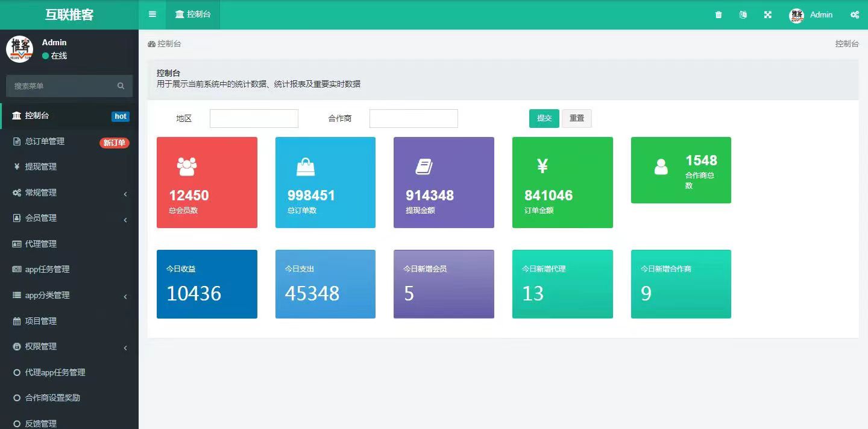The image size is (868, 429).
Task: Click the shopping bag icon on 总订单数 card
Action: [306, 166]
